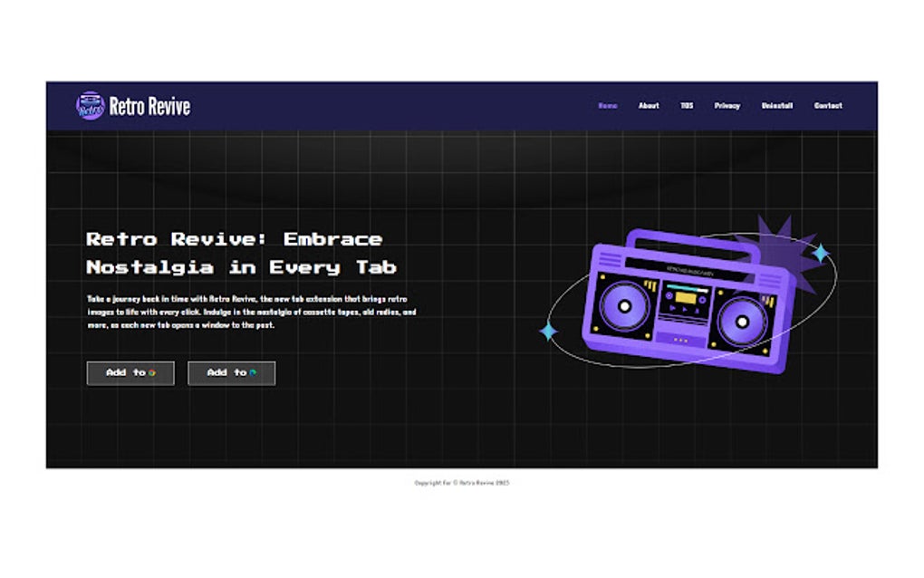Click the Add to Edge button
The width and height of the screenshot is (924, 578).
click(231, 372)
